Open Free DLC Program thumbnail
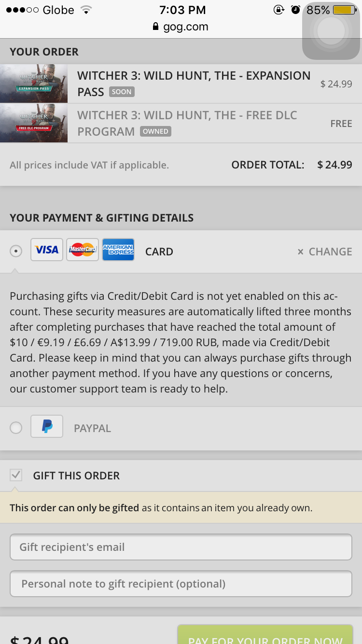The image size is (362, 644). 34,123
